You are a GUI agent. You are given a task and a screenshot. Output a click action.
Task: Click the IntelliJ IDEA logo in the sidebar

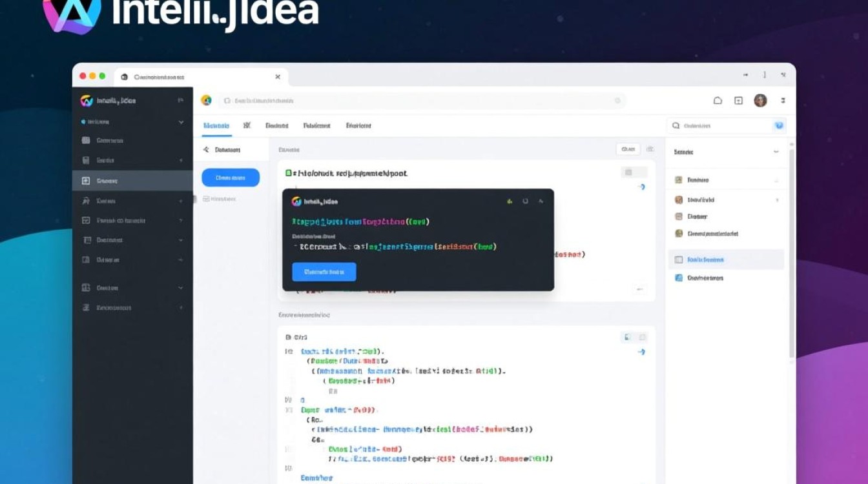87,100
